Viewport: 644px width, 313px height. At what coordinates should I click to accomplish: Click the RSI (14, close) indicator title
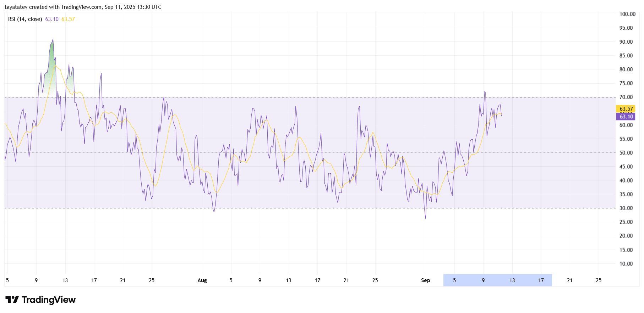coord(25,19)
